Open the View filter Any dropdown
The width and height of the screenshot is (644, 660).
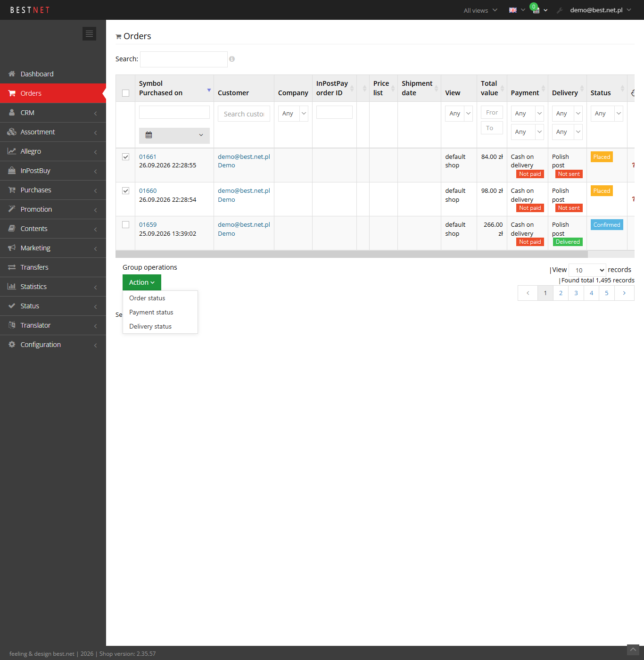pos(459,114)
